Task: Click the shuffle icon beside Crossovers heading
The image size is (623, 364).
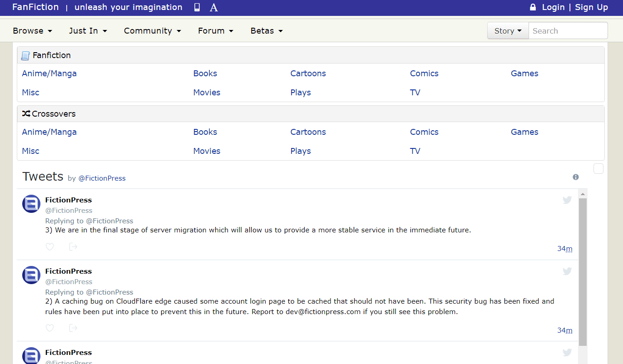Action: tap(26, 113)
